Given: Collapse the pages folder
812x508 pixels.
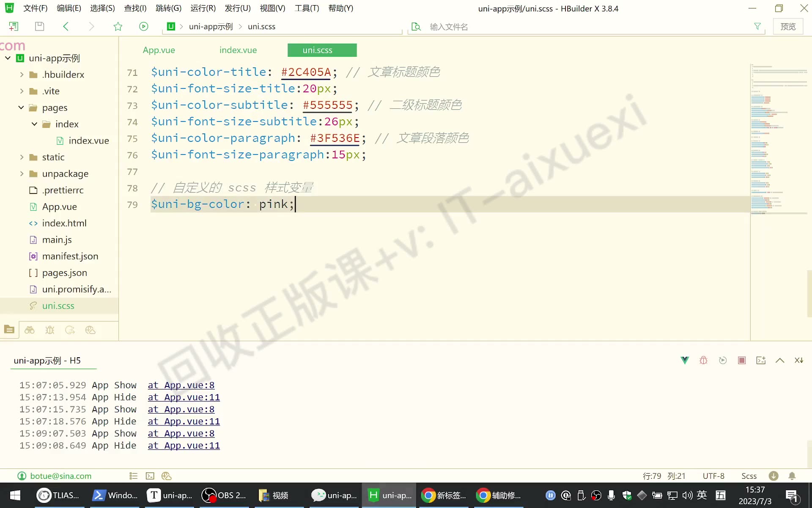Looking at the screenshot, I should [21, 108].
